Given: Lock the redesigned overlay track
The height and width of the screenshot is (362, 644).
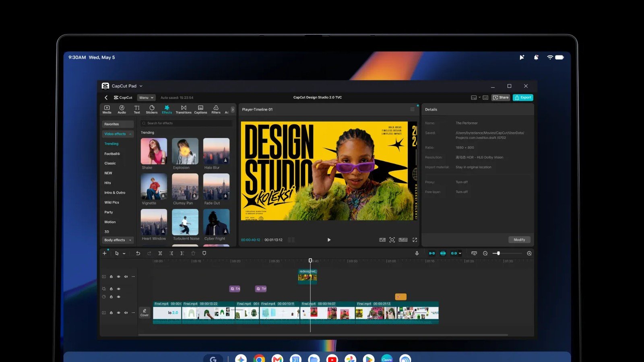Looking at the screenshot, I should click(111, 277).
